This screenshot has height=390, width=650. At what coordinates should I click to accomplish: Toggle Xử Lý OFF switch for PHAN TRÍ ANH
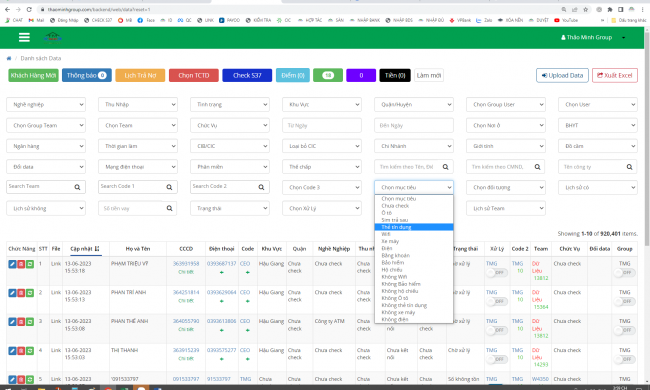click(x=497, y=301)
